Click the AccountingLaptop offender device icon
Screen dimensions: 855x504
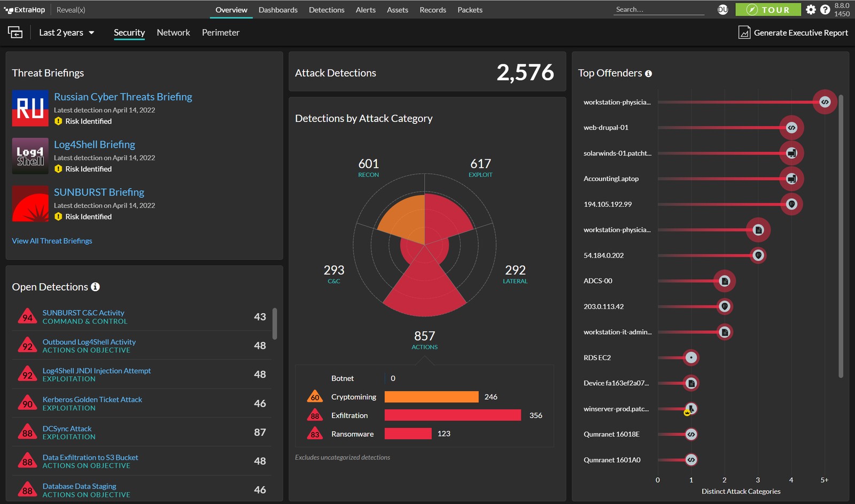(791, 179)
